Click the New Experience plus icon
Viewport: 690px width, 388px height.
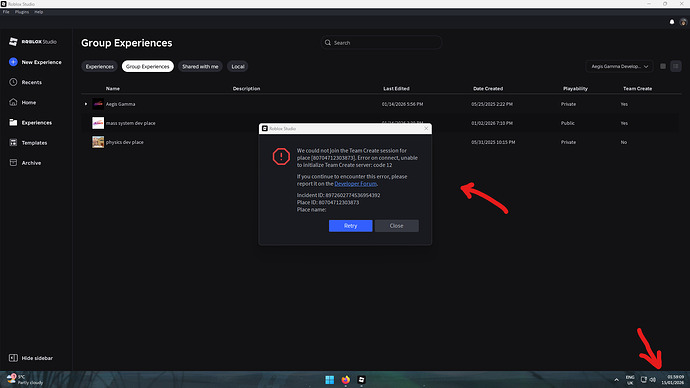pyautogui.click(x=13, y=62)
